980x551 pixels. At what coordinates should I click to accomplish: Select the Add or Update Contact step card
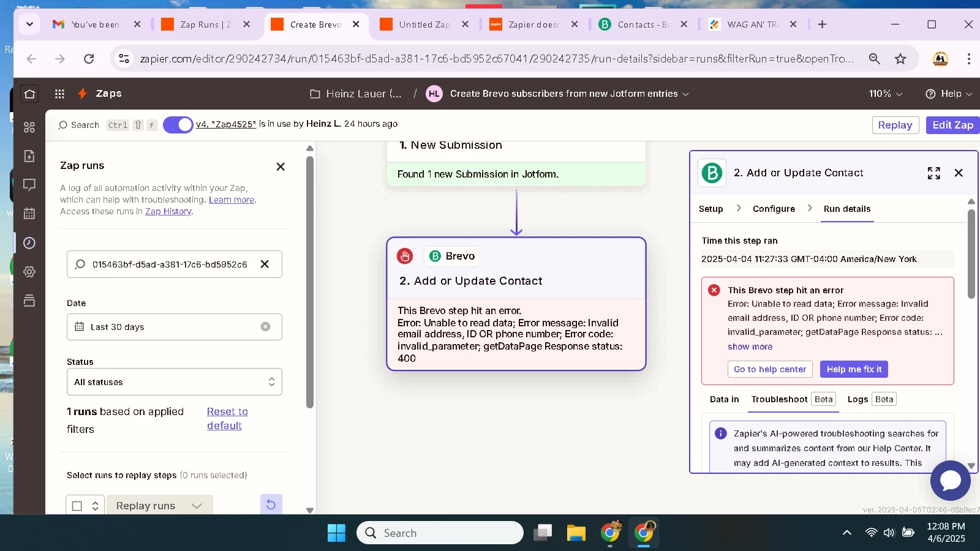(516, 304)
